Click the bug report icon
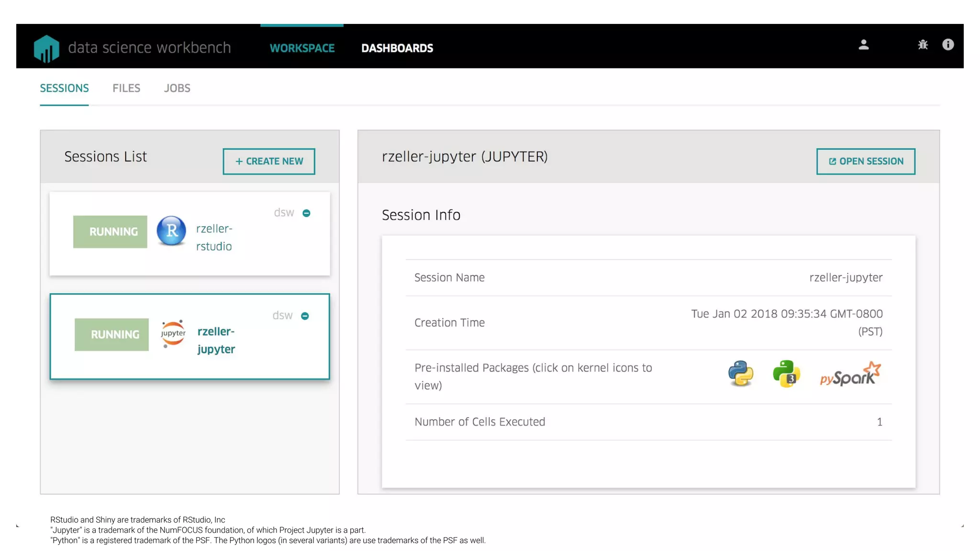The height and width of the screenshot is (551, 980). pos(923,45)
